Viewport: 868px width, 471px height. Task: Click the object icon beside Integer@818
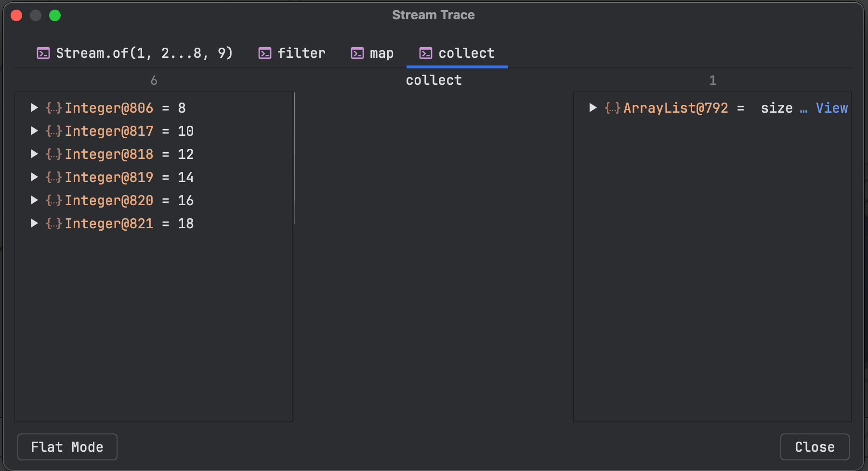pyautogui.click(x=53, y=154)
